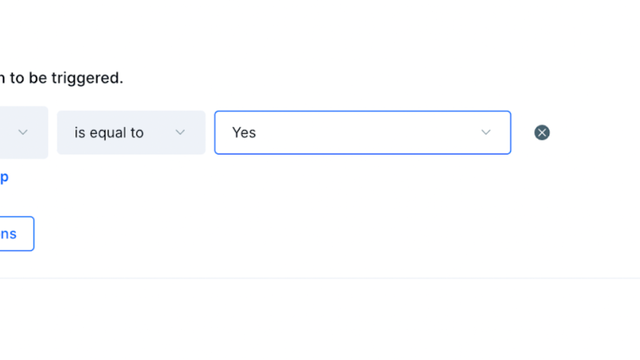
Task: Change the selected value from 'Yes'
Action: point(362,133)
